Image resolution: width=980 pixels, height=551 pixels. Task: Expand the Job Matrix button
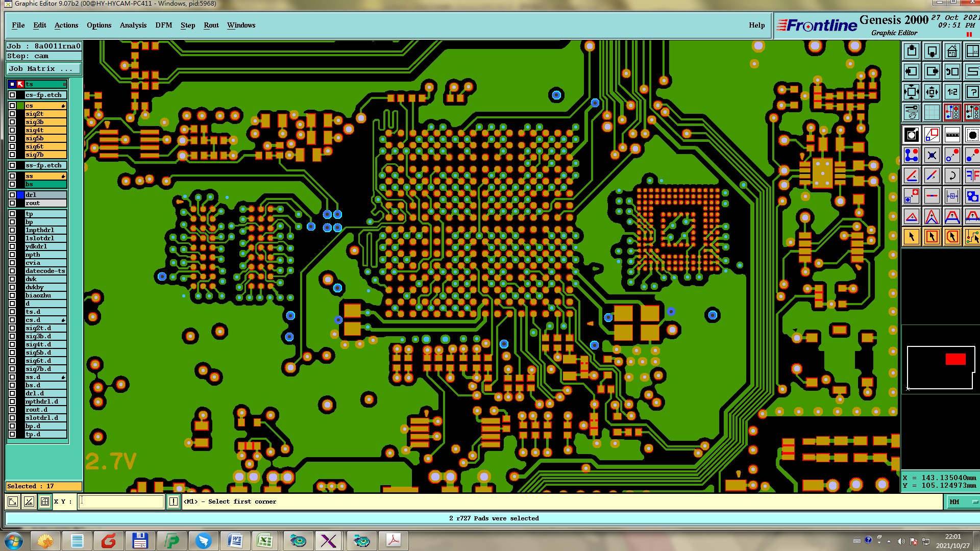tap(43, 68)
